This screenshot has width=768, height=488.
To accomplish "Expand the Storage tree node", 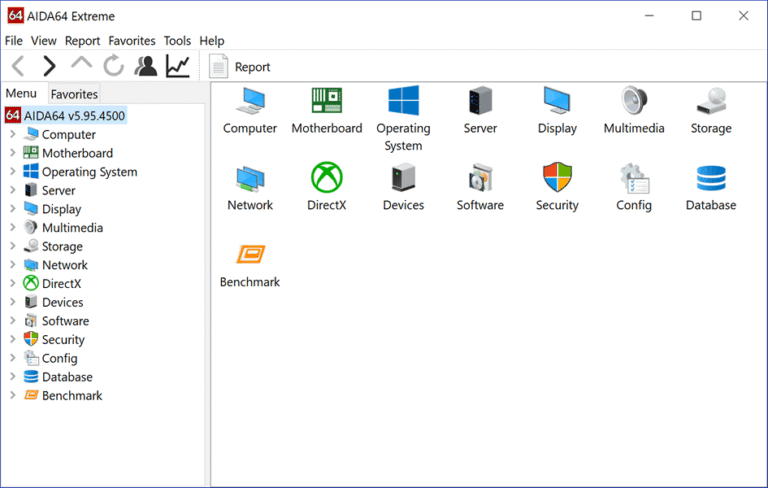I will 13,245.
